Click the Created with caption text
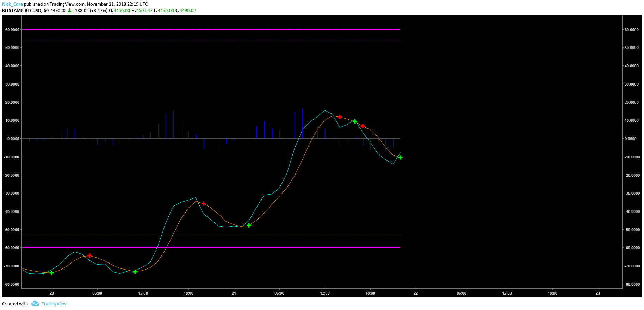644x310 pixels. (15, 304)
